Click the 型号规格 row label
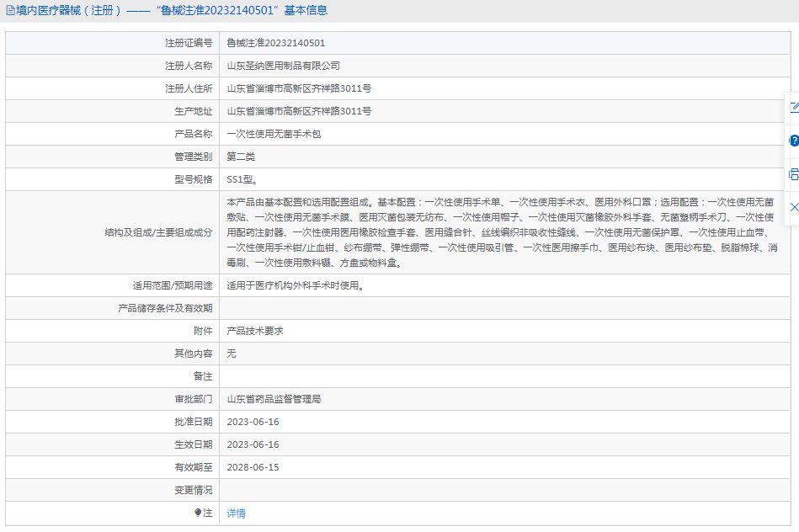This screenshot has width=799, height=532. pyautogui.click(x=193, y=179)
